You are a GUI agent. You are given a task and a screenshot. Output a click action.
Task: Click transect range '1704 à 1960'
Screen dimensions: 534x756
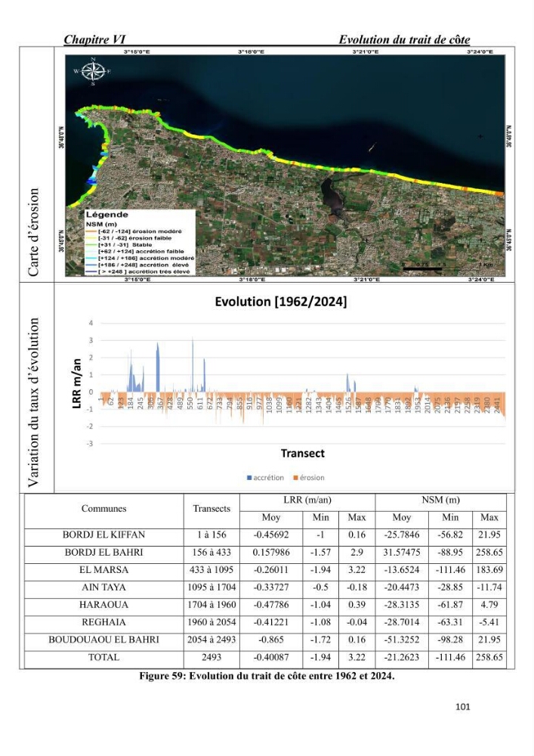(x=211, y=605)
